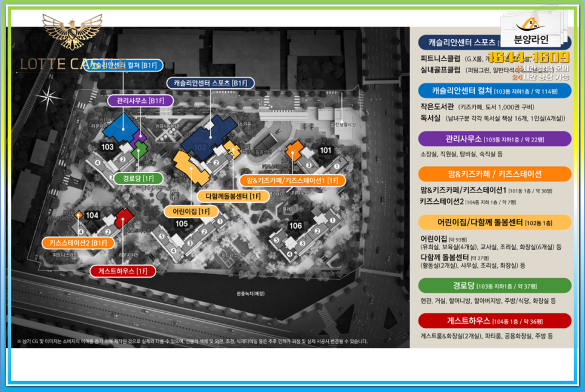Viewport: 585px width, 392px height.
Task: Click the 관리사무소 [B1F] map label
Action: [x=140, y=100]
